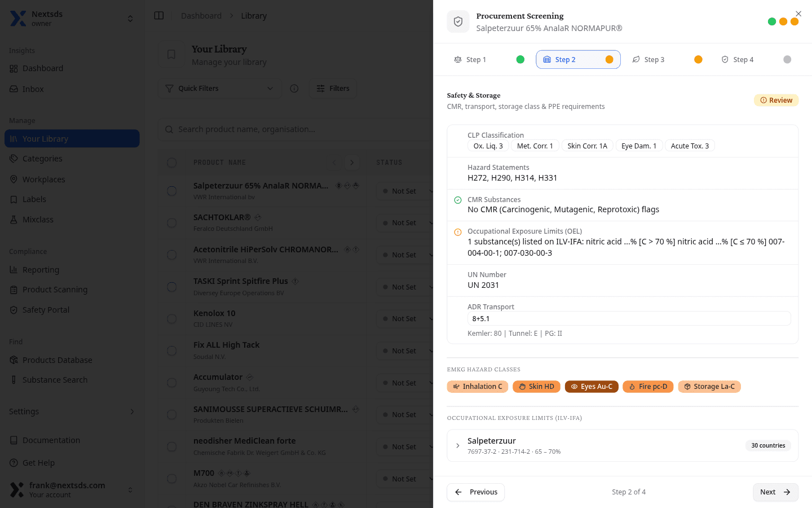Select the Kenolox 10 row checkbox
The height and width of the screenshot is (508, 812).
coord(172,319)
